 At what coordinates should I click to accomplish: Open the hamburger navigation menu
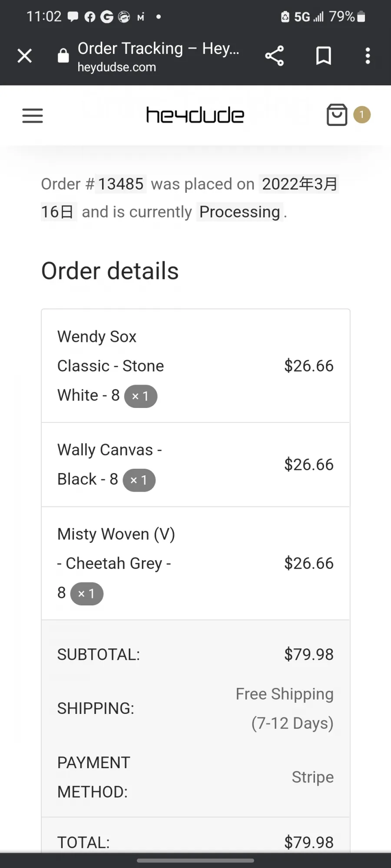click(33, 116)
